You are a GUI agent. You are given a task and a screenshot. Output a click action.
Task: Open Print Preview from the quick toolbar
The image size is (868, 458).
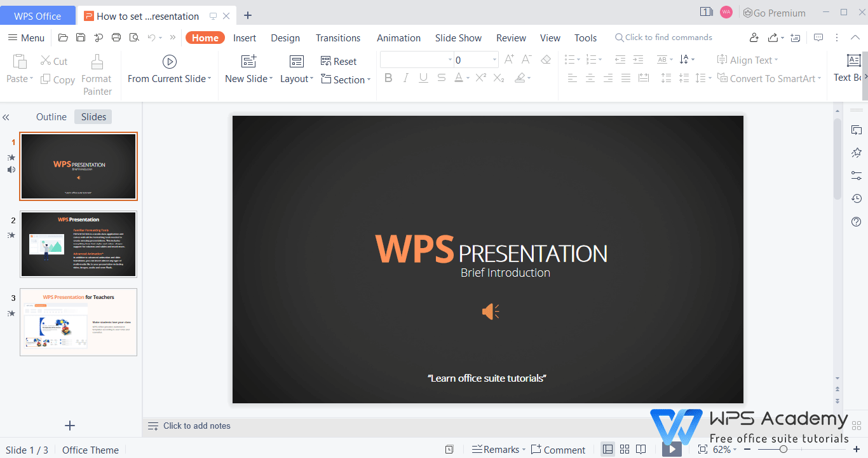134,38
